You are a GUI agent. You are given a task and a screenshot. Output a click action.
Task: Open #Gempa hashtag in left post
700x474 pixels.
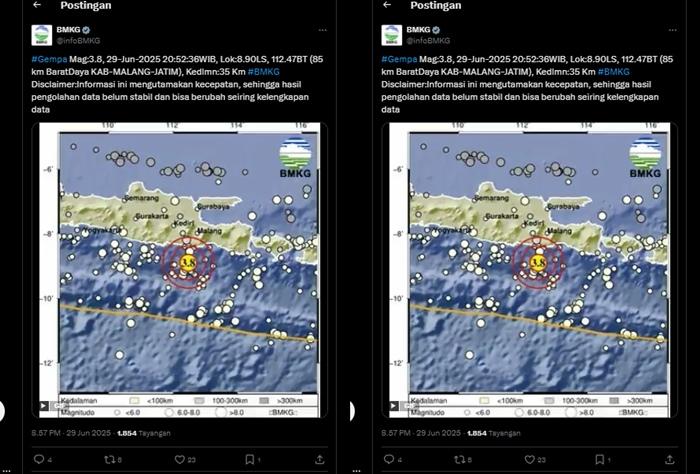(x=49, y=59)
